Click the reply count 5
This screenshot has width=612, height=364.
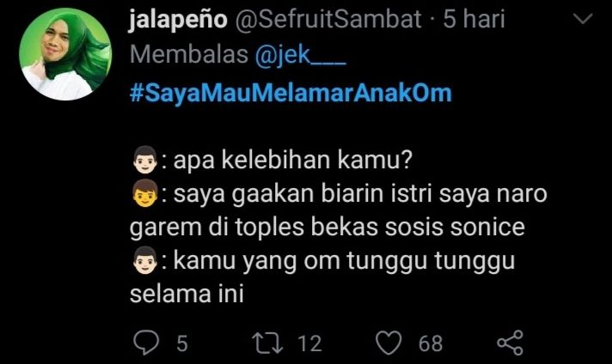click(x=181, y=343)
